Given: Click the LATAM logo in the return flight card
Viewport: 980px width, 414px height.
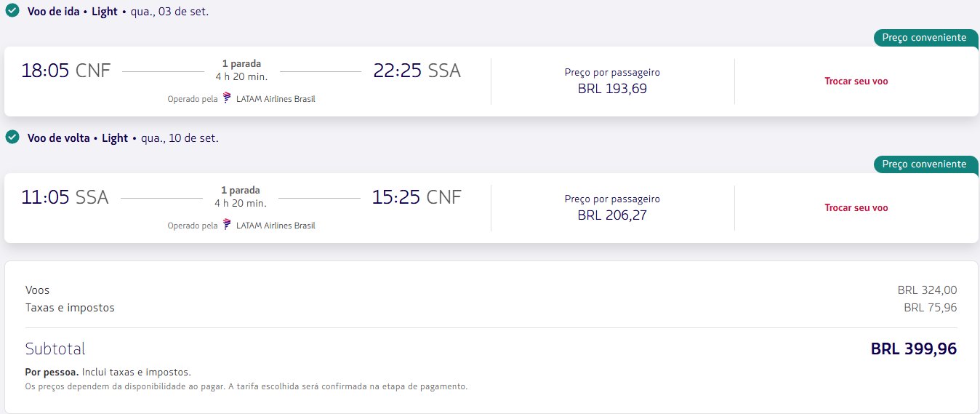Looking at the screenshot, I should [227, 225].
